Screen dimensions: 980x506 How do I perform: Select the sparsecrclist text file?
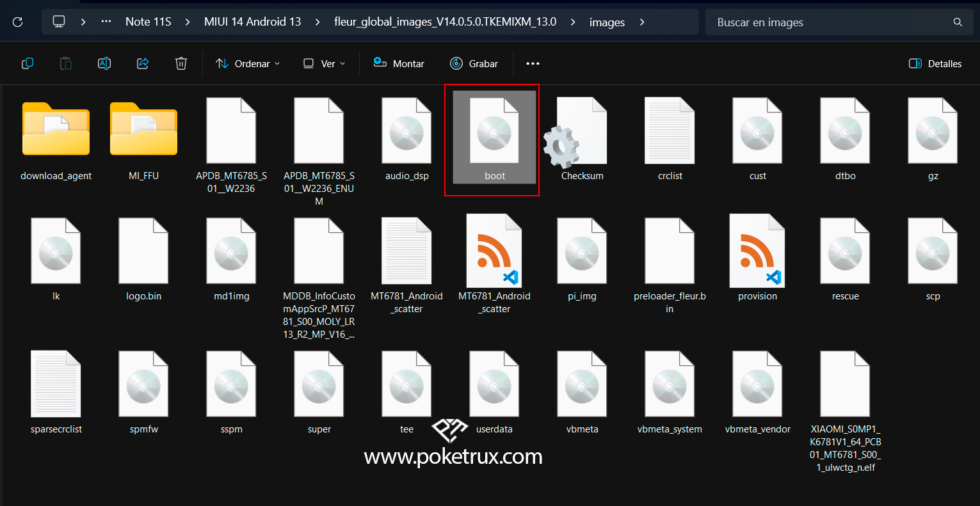[56, 393]
